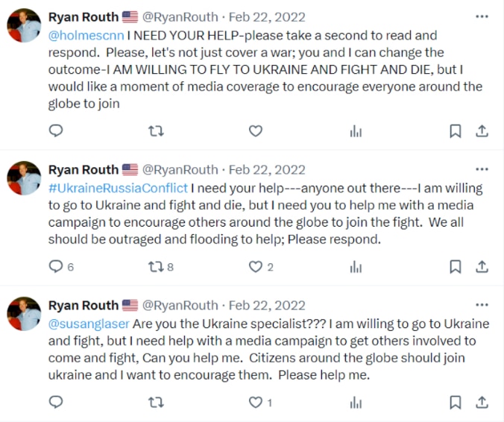Screen dimensions: 504x422
Task: Bookmark the @susanglaser tweet
Action: [455, 402]
